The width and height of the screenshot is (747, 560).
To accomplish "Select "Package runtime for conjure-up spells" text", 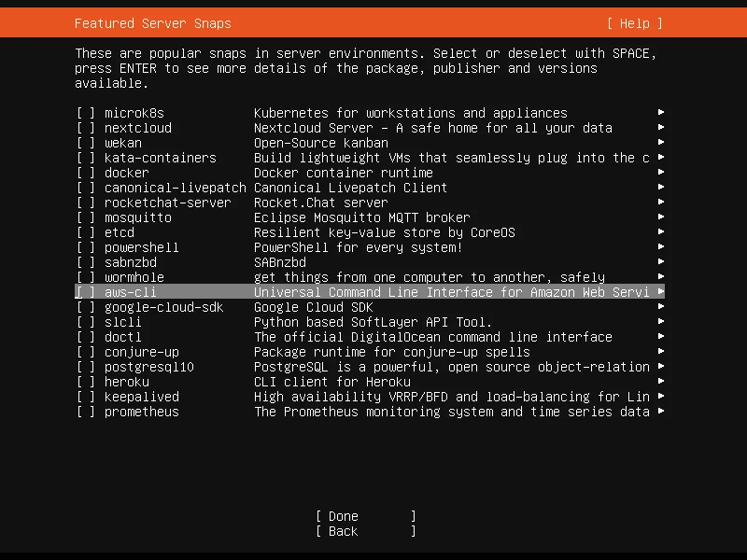I will (392, 352).
